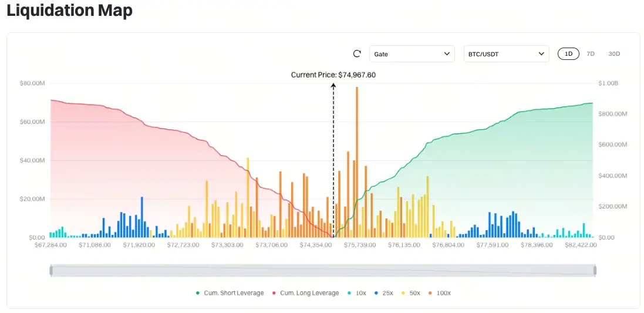Select the 1D time range tab

tap(568, 54)
